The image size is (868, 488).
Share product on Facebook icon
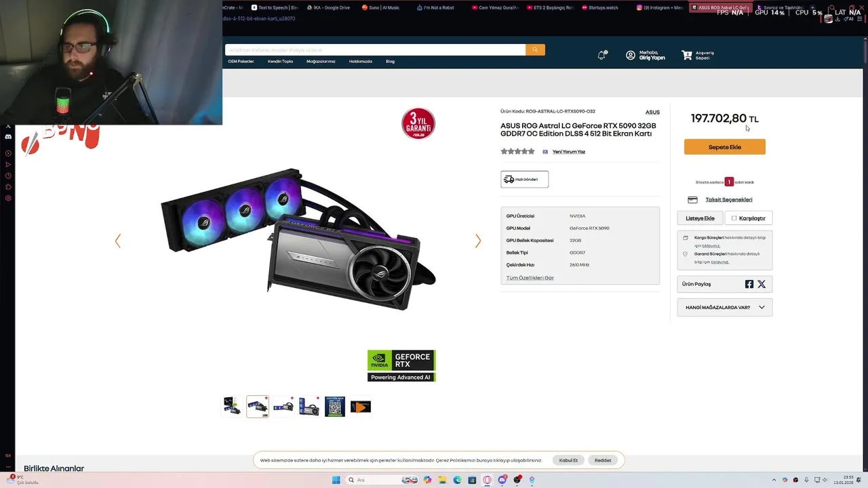749,284
